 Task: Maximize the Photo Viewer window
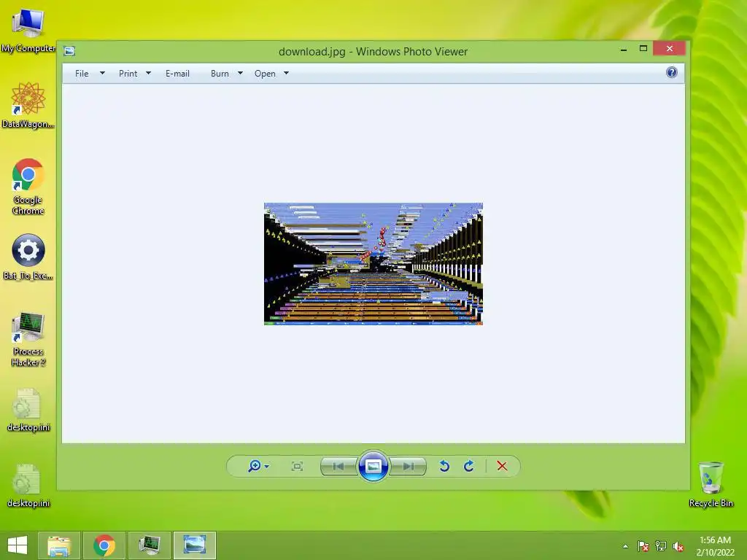point(643,49)
